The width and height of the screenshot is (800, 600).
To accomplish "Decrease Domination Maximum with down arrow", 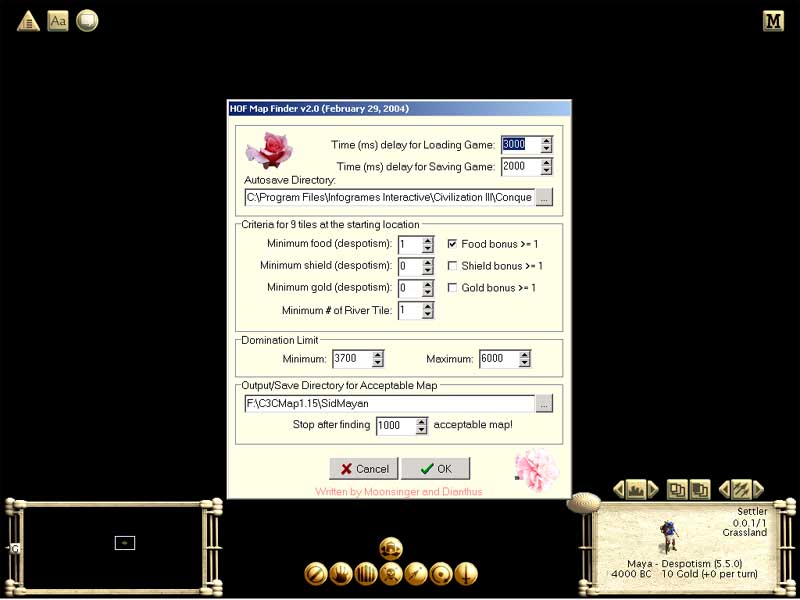I will click(524, 363).
